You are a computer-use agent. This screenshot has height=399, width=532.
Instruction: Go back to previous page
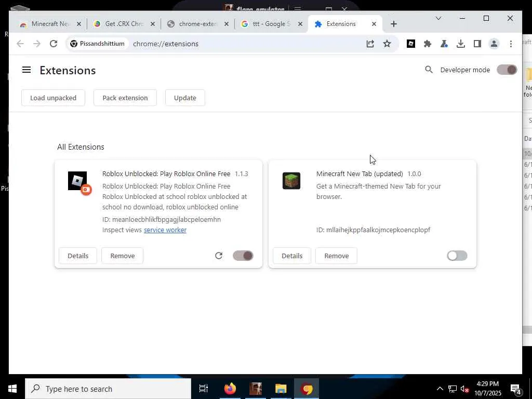coord(20,44)
